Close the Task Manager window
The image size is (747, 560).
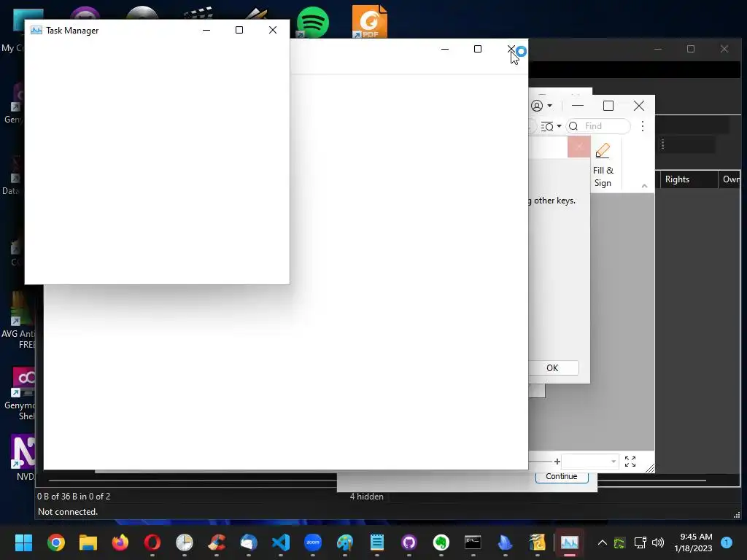click(x=273, y=30)
